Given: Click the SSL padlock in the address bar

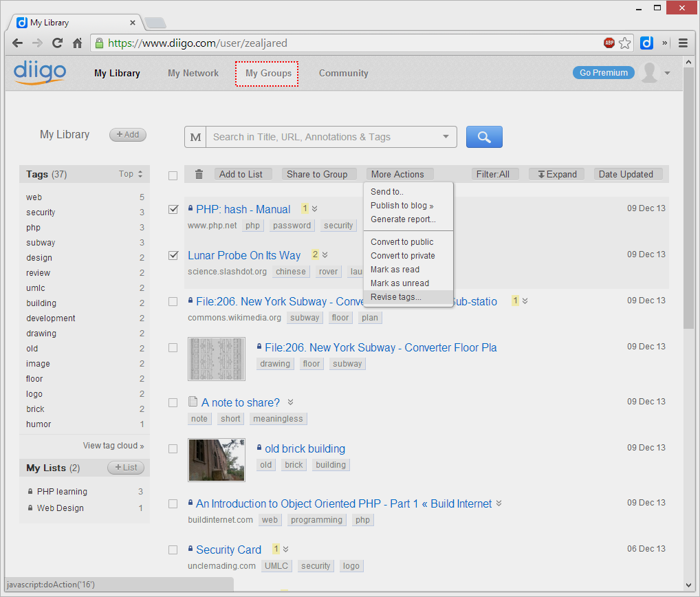Looking at the screenshot, I should (x=99, y=43).
